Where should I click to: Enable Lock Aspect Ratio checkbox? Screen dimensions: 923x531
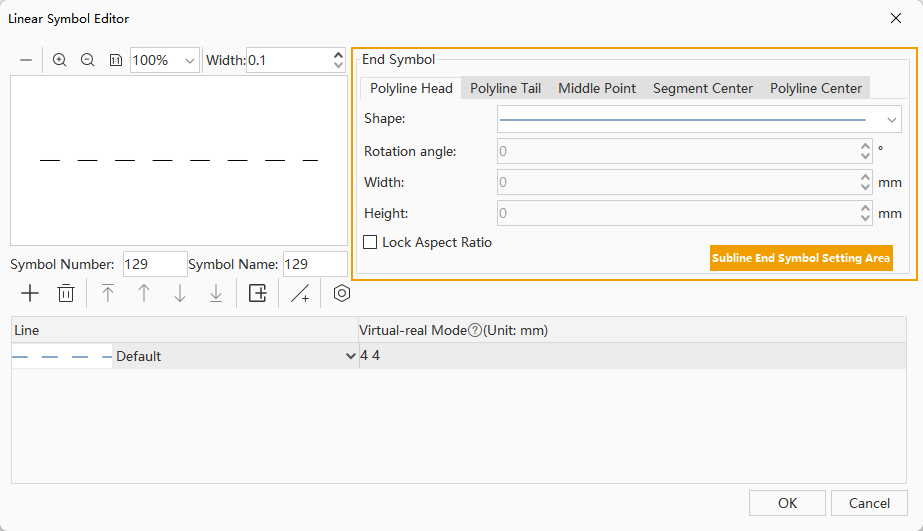370,242
